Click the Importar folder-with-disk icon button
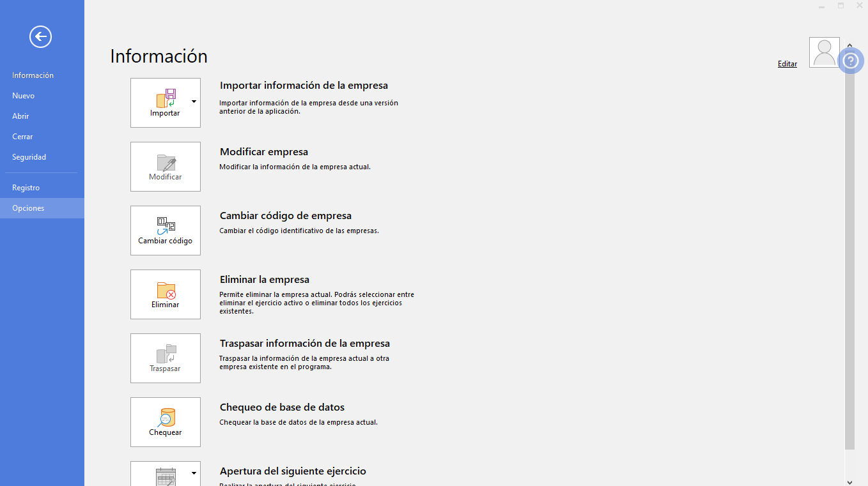This screenshot has height=486, width=868. [166, 103]
